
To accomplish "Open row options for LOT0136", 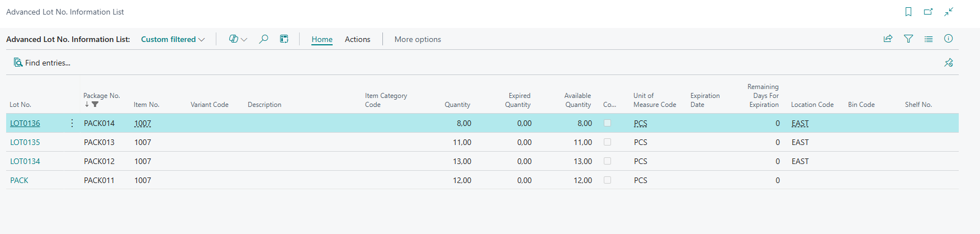I will [72, 123].
